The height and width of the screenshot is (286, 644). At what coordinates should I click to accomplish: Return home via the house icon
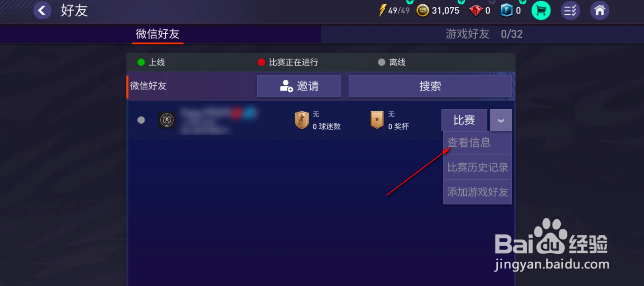point(600,11)
